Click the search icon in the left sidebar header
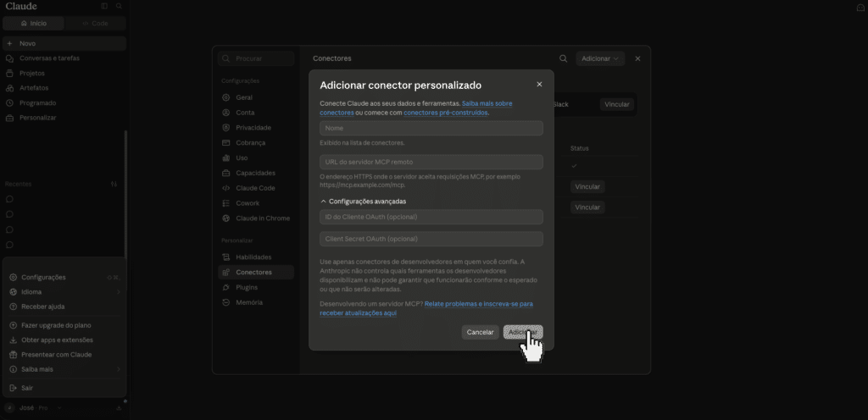 tap(119, 6)
